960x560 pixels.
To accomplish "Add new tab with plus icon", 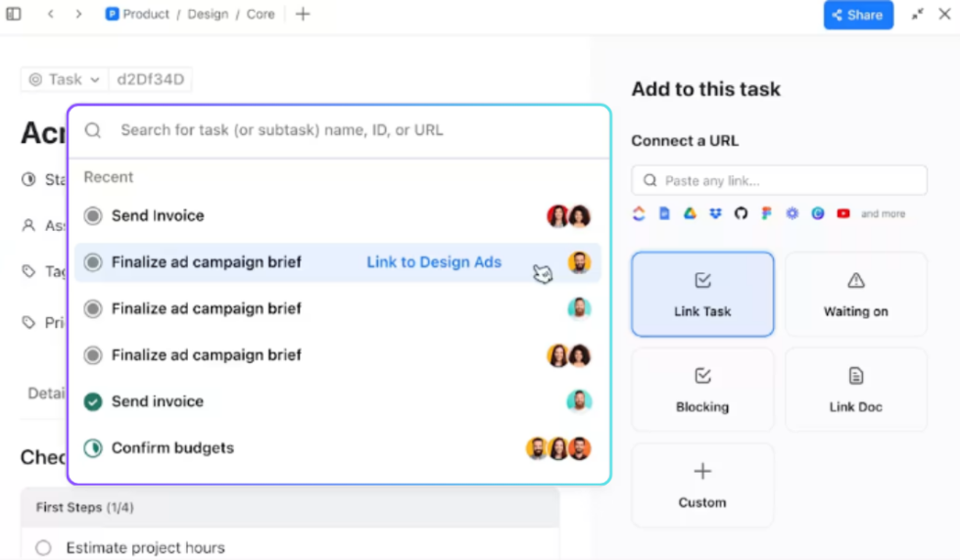I will [x=303, y=14].
